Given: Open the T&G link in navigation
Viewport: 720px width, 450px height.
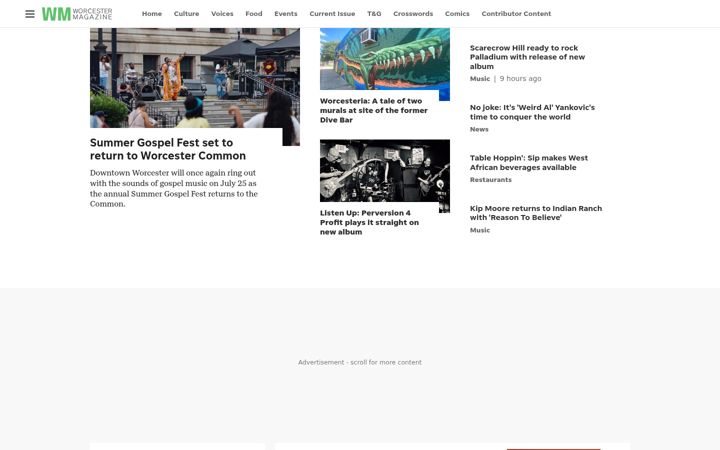Looking at the screenshot, I should pyautogui.click(x=374, y=14).
